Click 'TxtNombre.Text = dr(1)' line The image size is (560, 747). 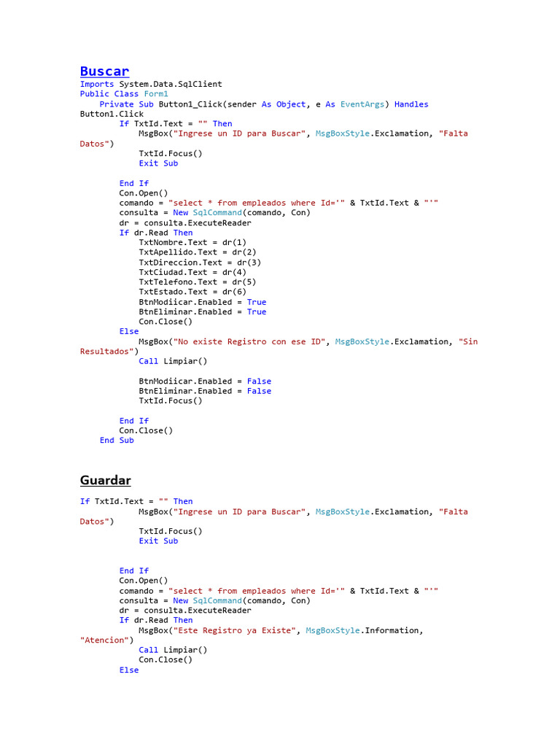192,242
